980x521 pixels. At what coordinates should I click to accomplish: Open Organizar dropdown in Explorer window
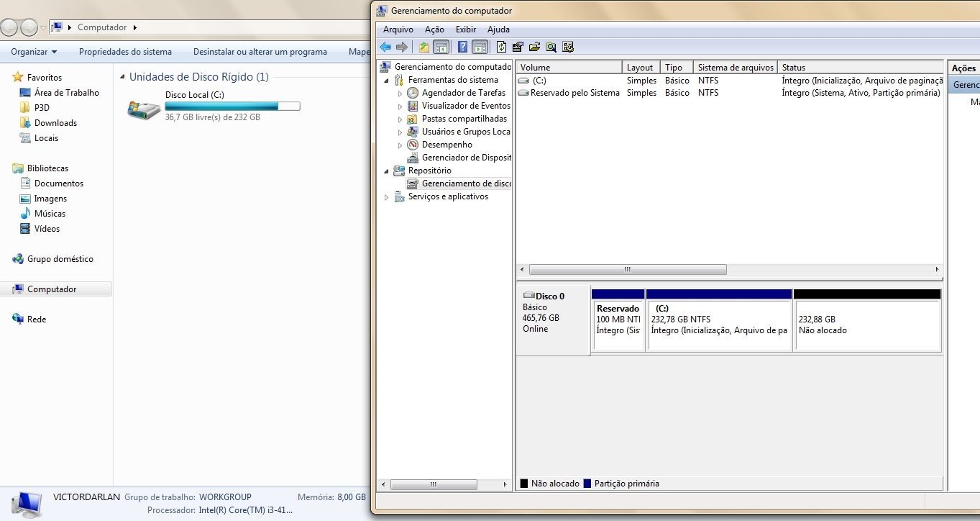pos(34,52)
